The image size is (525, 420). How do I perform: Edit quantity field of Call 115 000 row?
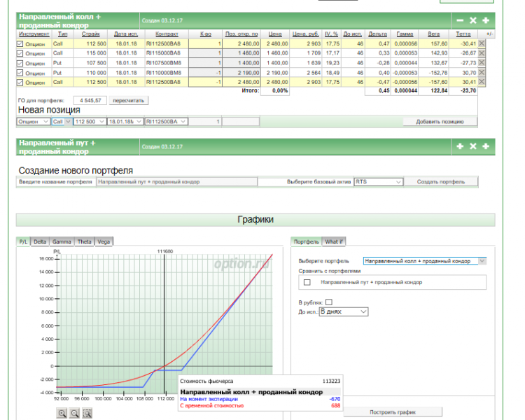point(205,53)
